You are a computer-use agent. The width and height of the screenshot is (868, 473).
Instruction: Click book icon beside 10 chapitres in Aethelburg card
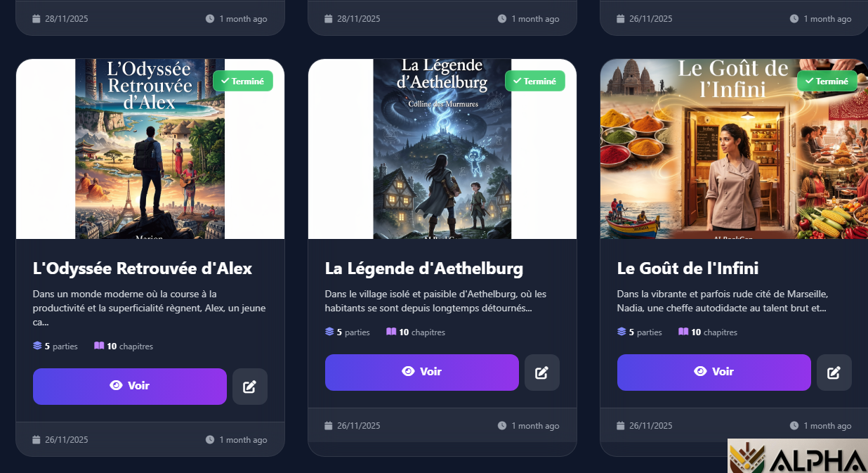click(391, 332)
